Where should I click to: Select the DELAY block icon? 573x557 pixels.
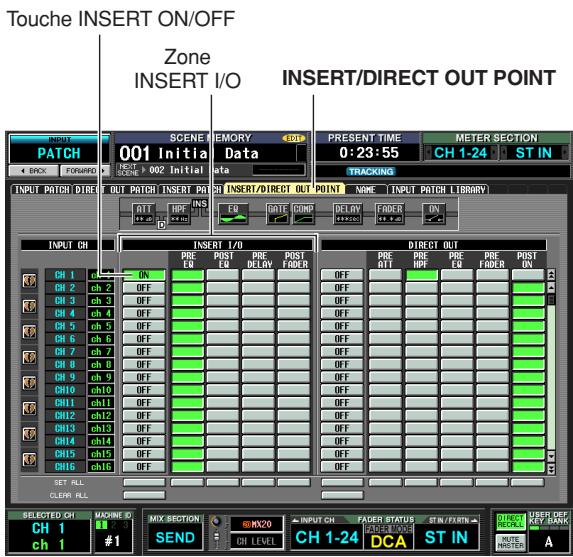pyautogui.click(x=348, y=213)
